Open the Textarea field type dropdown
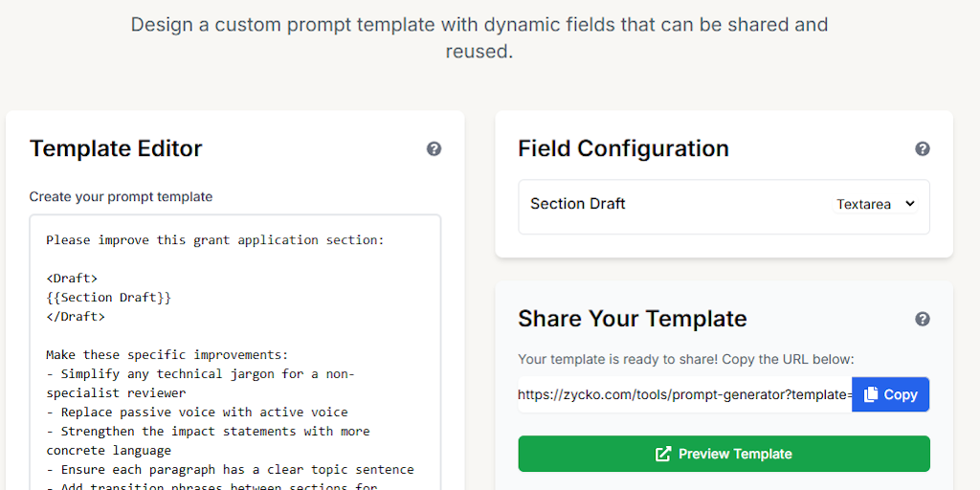This screenshot has width=980, height=490. 876,204
